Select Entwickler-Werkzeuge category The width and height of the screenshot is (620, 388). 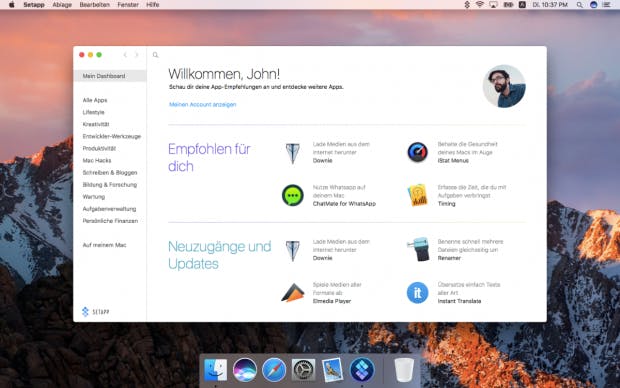click(x=112, y=136)
